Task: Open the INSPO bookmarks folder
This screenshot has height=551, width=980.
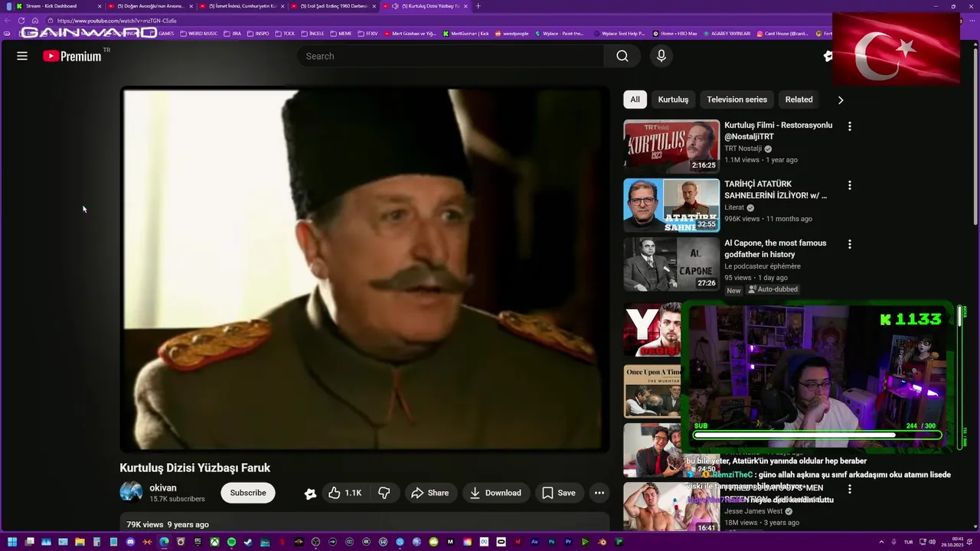Action: pos(258,34)
